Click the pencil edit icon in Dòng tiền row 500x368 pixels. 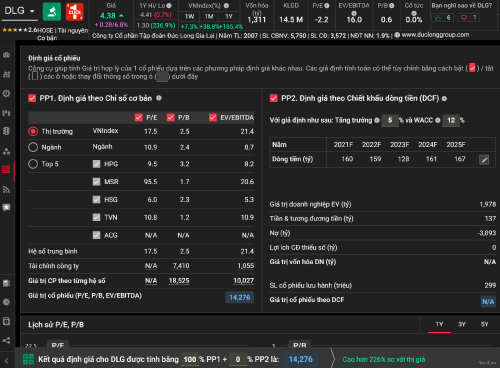click(x=484, y=160)
